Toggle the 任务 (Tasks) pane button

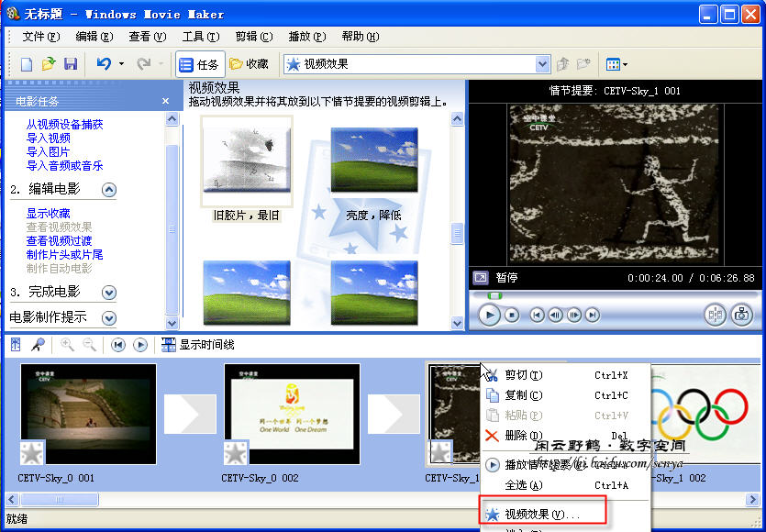tap(200, 64)
